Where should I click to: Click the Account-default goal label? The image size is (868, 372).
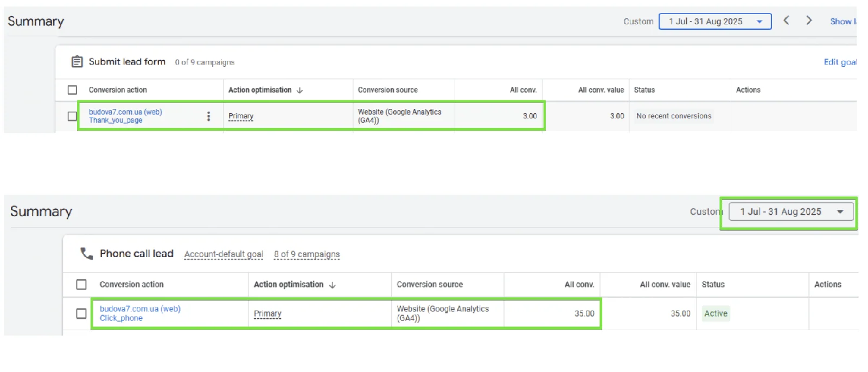tap(224, 254)
